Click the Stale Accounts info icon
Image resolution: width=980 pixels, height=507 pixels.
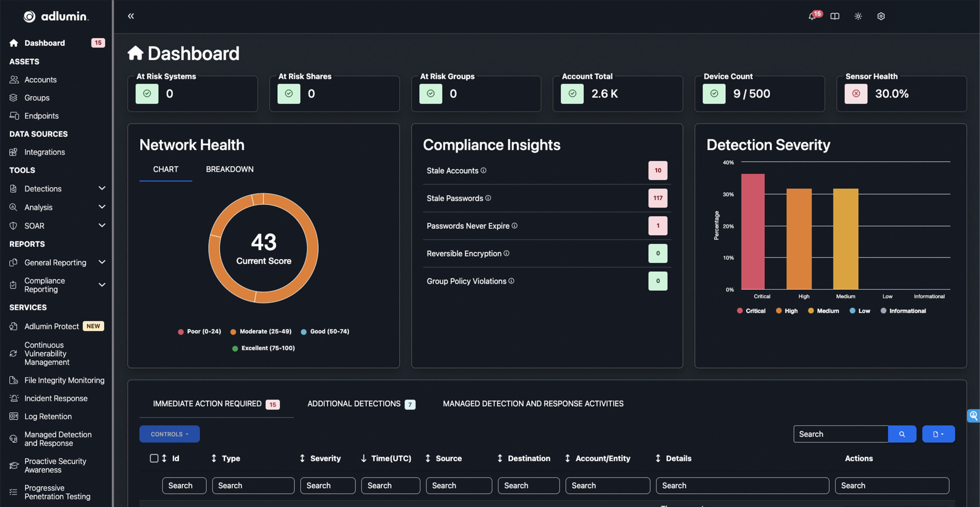[483, 170]
